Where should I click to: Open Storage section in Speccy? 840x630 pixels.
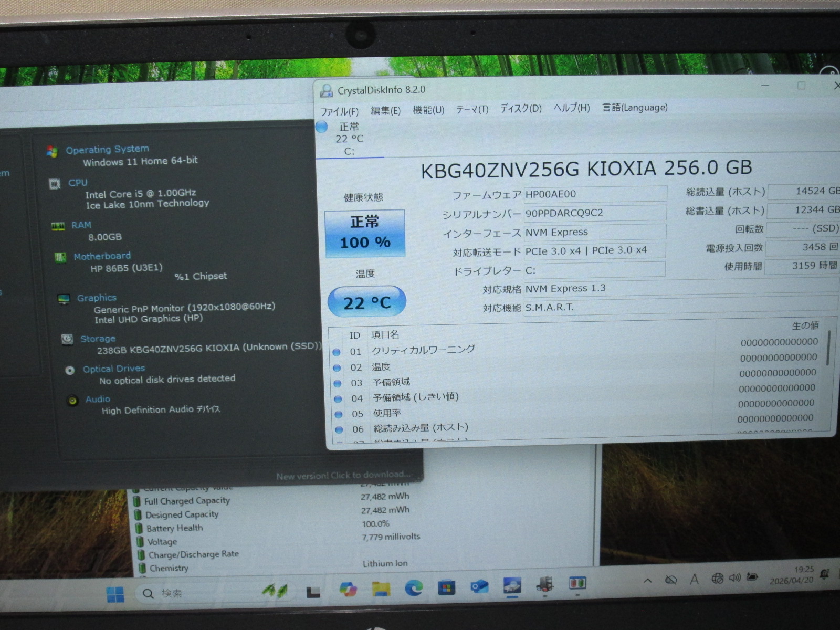98,339
